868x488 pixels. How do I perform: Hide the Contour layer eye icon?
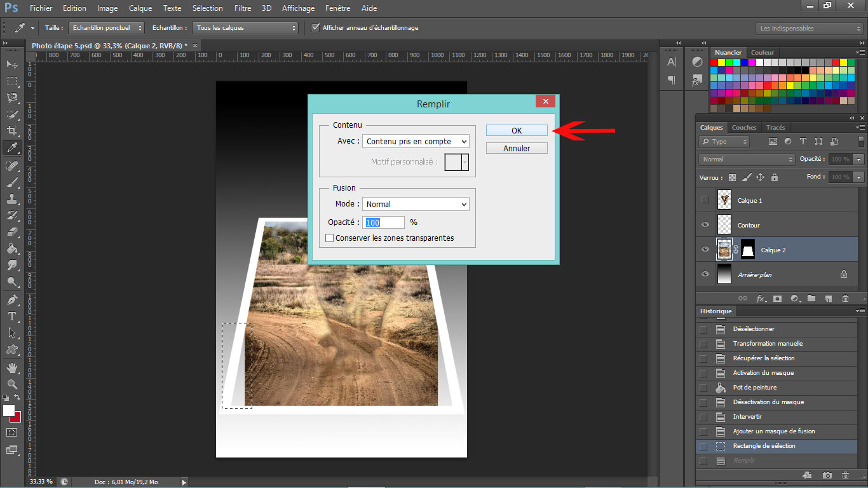point(705,225)
